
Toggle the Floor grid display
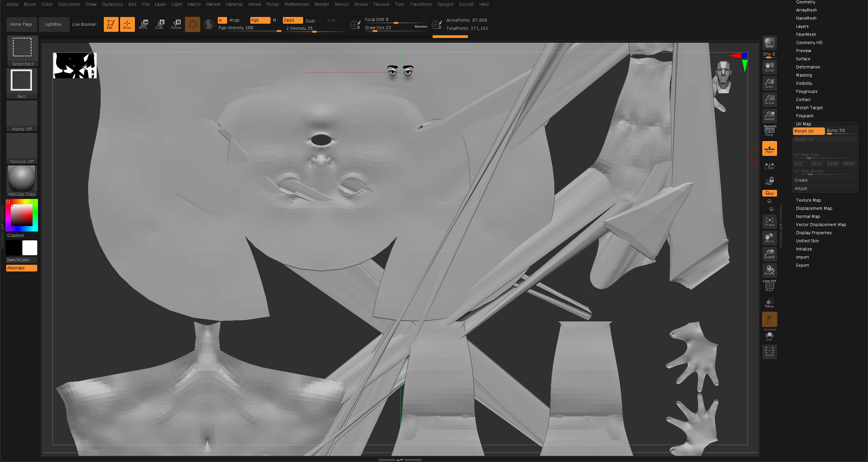(769, 148)
